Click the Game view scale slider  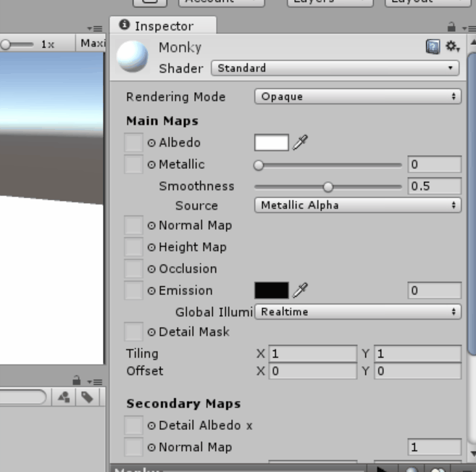pyautogui.click(x=17, y=44)
